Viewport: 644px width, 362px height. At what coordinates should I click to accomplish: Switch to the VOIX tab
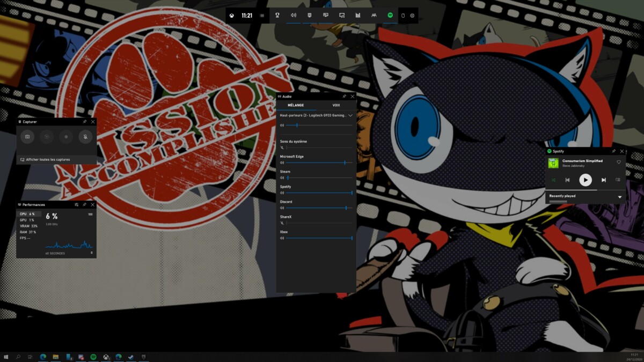click(x=336, y=105)
